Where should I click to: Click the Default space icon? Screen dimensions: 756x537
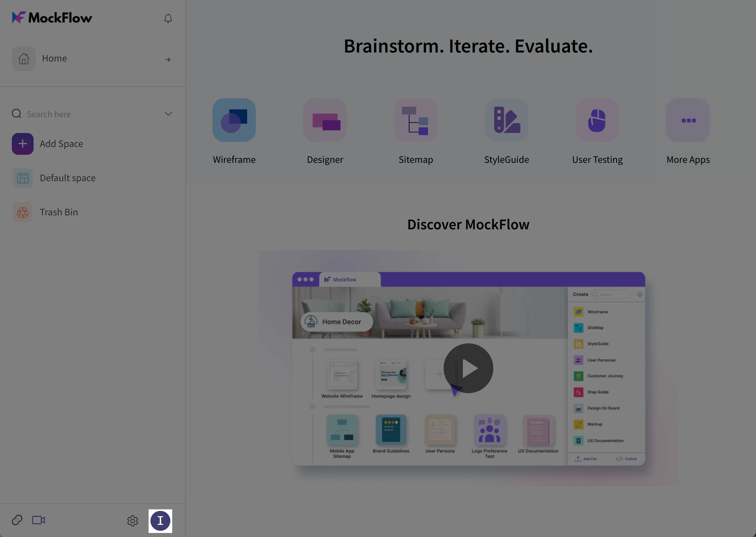23,178
